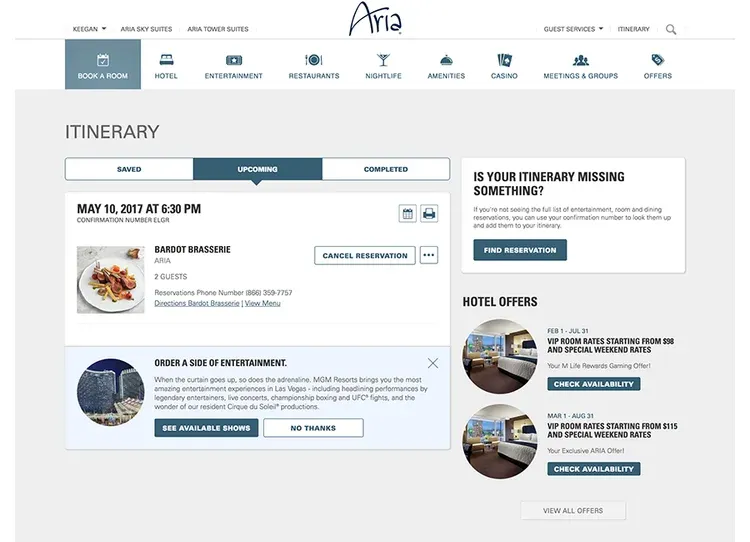Screen dimensions: 750x542
Task: Switch to the Saved tab
Action: (x=129, y=169)
